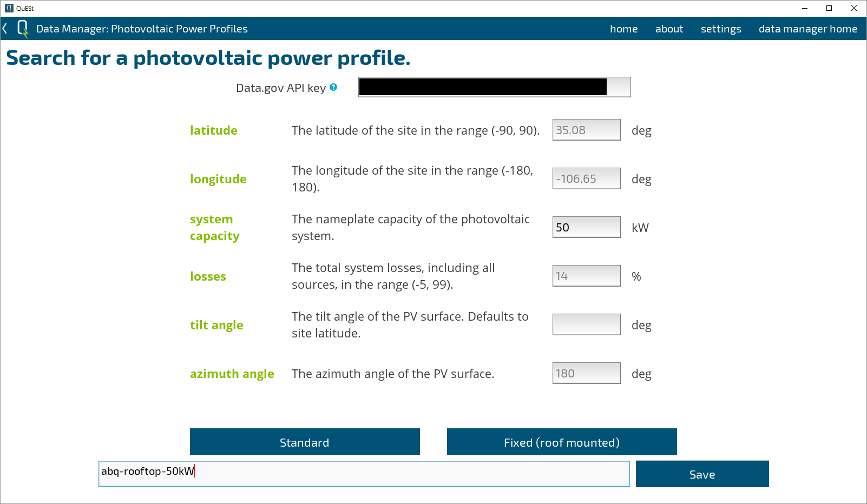Screen dimensions: 867x504
Task: Click the tilt angle description text
Action: (410, 325)
